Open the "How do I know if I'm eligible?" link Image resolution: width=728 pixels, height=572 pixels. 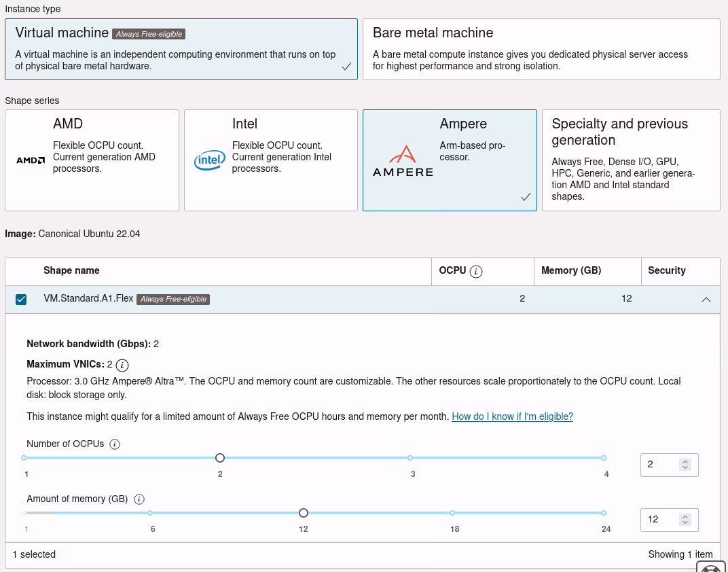point(512,416)
